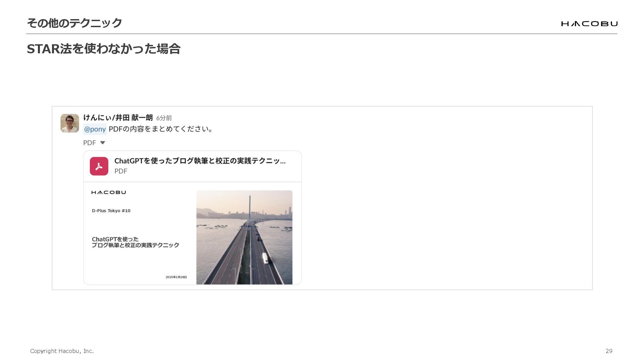Open the user avatar photo of 井田 献一朗

click(70, 123)
